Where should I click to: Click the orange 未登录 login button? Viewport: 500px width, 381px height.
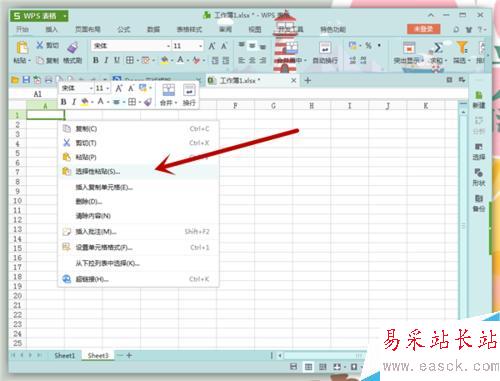click(423, 29)
